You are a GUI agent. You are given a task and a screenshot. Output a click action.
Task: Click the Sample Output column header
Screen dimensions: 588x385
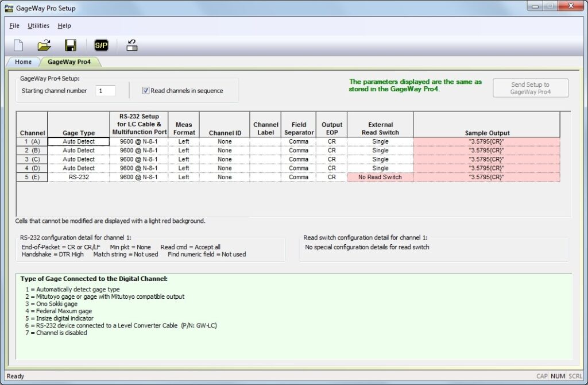click(487, 125)
